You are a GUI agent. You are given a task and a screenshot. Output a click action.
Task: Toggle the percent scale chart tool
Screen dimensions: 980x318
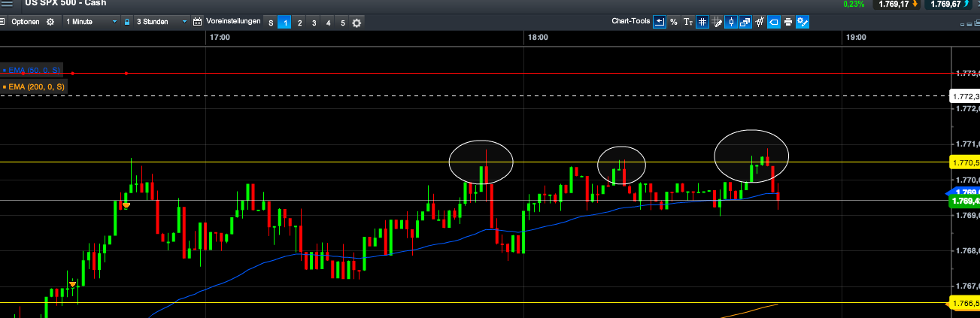pos(674,22)
